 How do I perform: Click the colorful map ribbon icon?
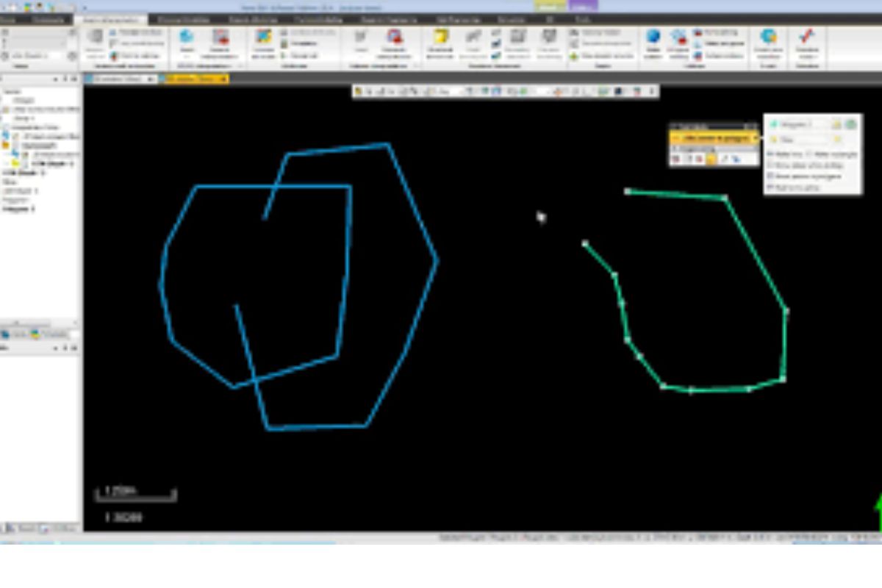(x=263, y=37)
